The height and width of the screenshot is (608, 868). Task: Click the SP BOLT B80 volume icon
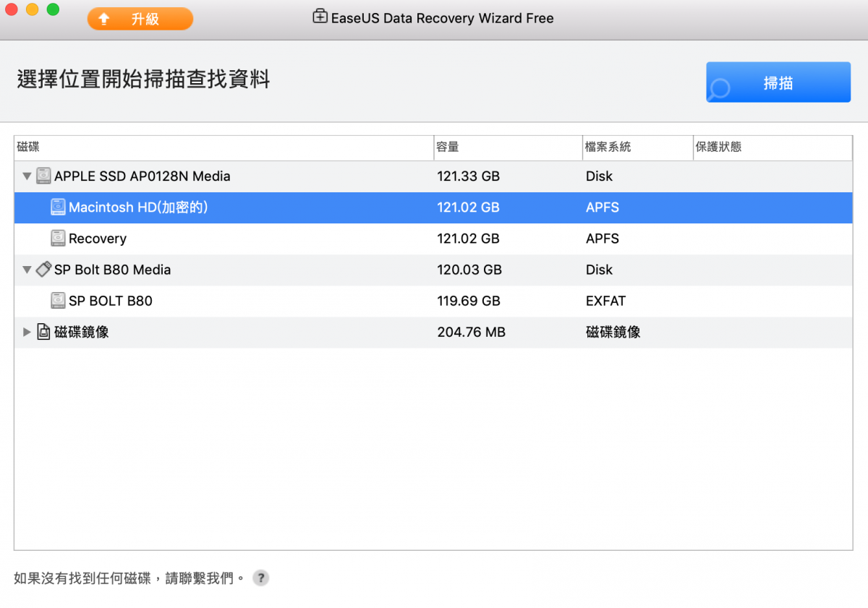[x=58, y=301]
